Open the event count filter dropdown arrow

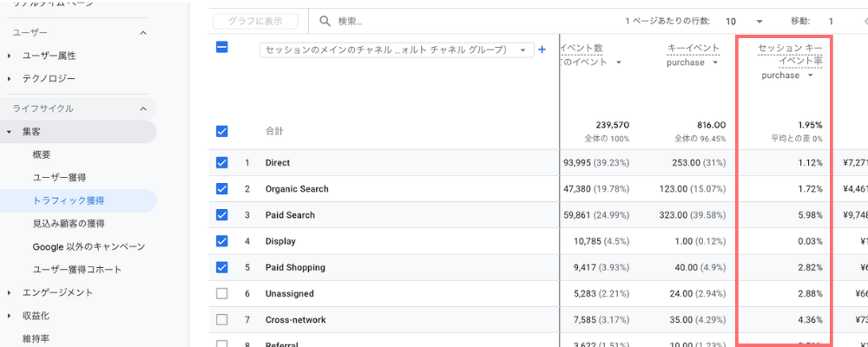point(618,62)
